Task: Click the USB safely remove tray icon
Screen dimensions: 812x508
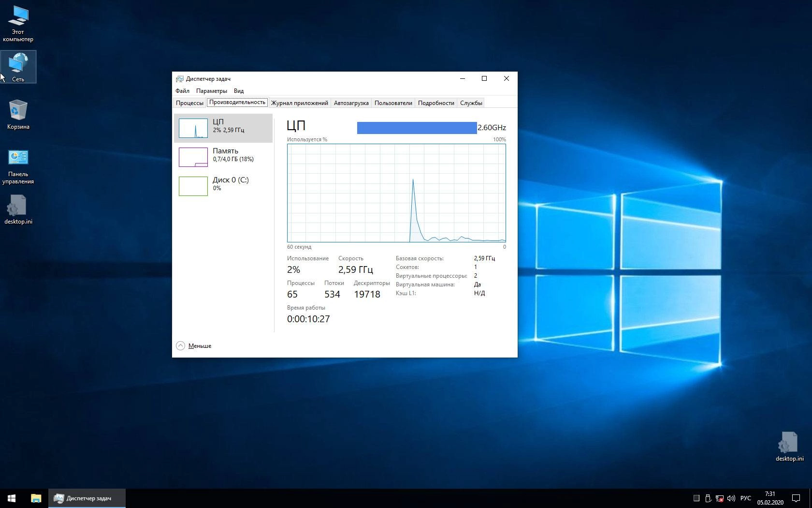Action: pos(708,498)
